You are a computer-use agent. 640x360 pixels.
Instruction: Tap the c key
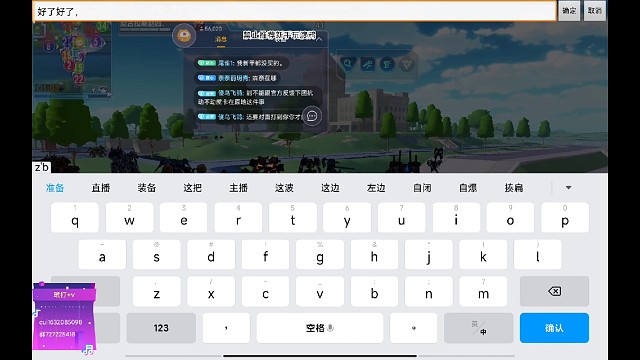pos(265,291)
